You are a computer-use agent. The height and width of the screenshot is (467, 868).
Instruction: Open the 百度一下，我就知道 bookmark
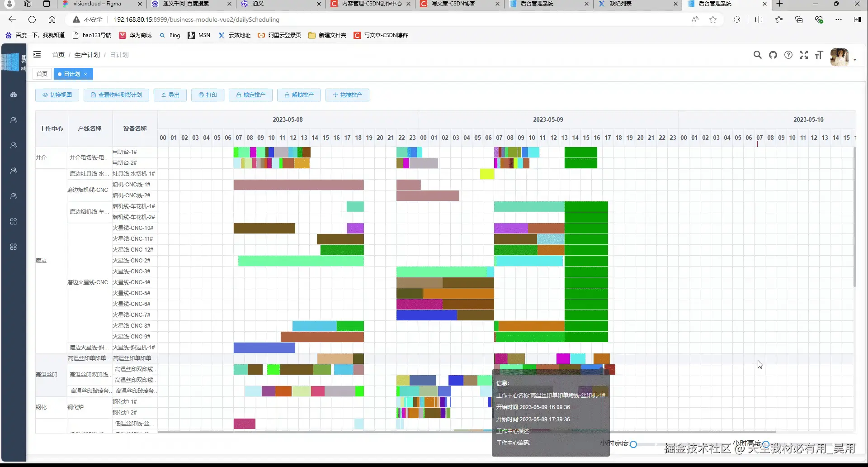point(35,35)
